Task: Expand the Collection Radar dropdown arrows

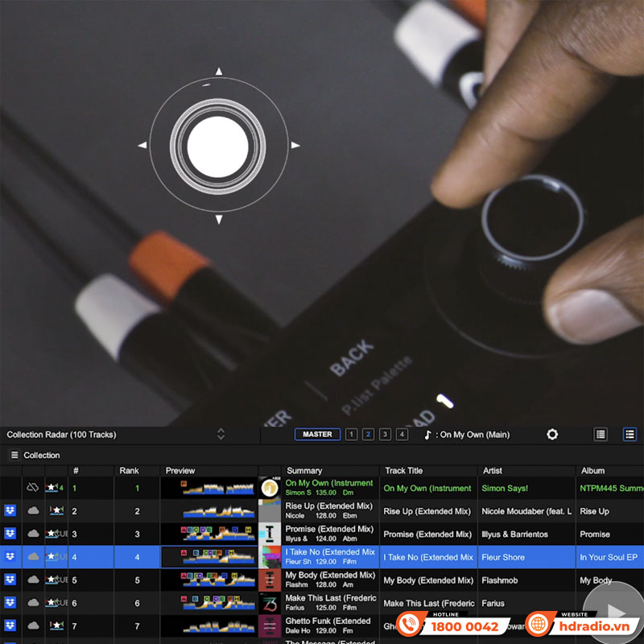Action: [221, 435]
